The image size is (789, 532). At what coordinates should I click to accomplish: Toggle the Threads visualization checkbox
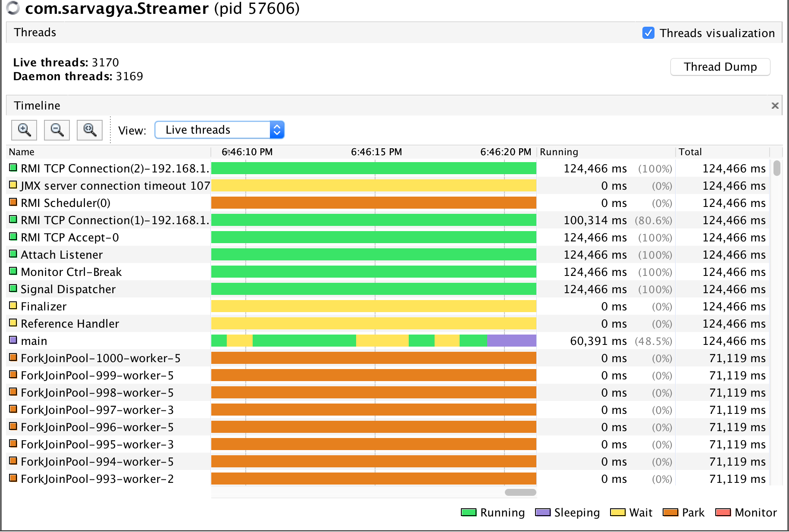click(648, 33)
